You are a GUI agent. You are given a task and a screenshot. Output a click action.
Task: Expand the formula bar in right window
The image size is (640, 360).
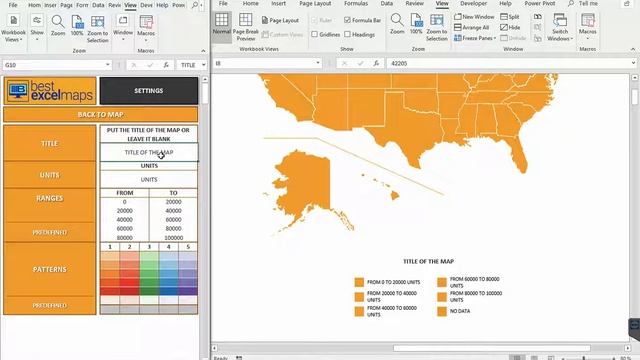coord(633,63)
